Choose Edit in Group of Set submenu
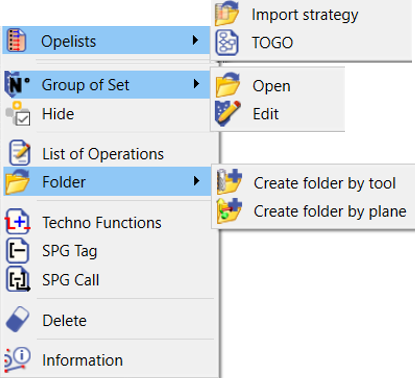This screenshot has height=380, width=415. point(278,114)
